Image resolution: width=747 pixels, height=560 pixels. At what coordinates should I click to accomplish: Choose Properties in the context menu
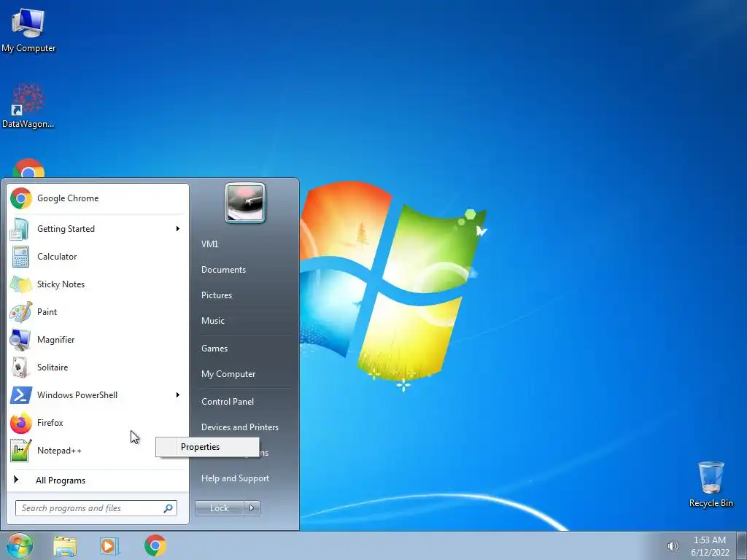tap(208, 447)
